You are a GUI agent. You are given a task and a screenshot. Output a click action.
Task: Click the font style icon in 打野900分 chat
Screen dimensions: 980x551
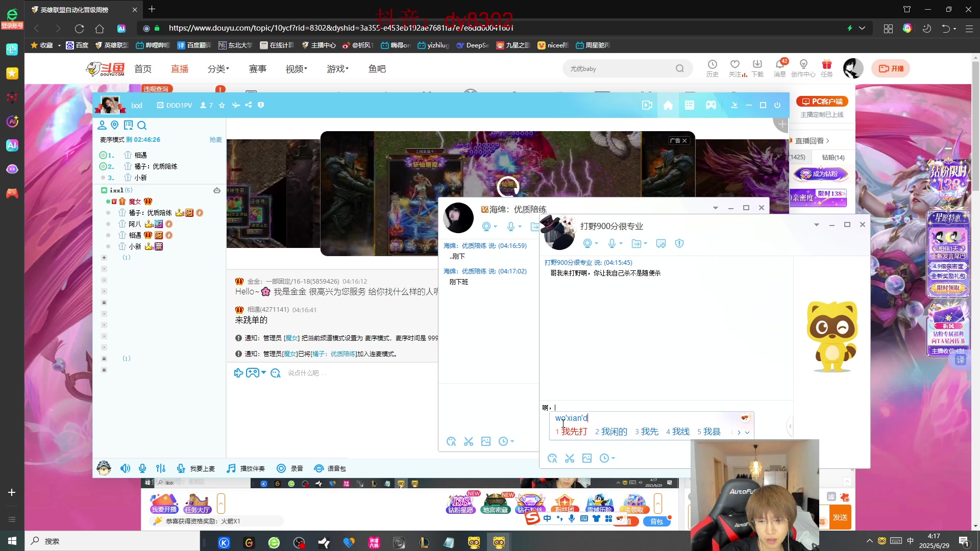coord(552,458)
